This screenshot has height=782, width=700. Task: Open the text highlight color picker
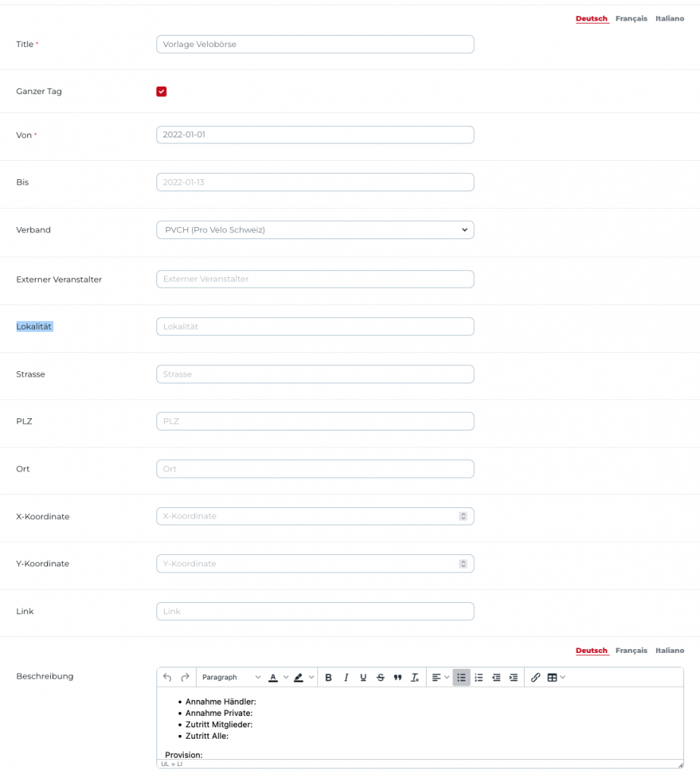click(x=304, y=677)
